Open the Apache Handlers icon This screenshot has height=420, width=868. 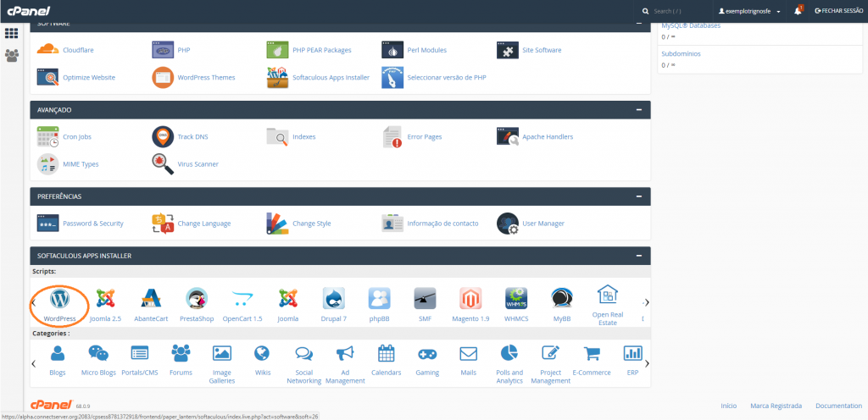coord(508,136)
